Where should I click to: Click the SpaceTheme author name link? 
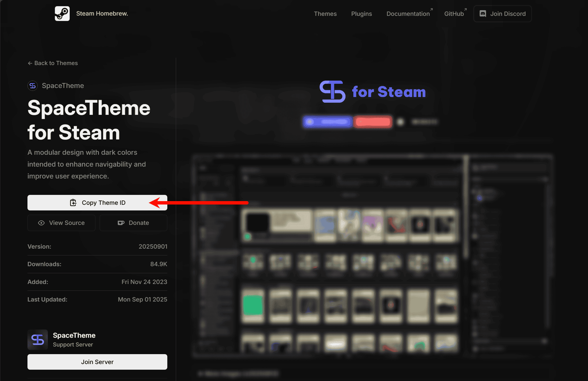pyautogui.click(x=63, y=86)
